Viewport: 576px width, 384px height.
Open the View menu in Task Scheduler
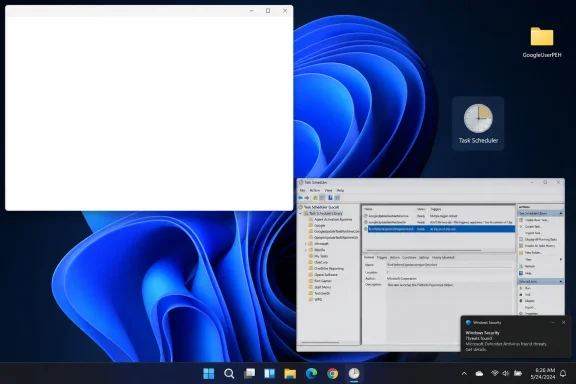tap(328, 190)
